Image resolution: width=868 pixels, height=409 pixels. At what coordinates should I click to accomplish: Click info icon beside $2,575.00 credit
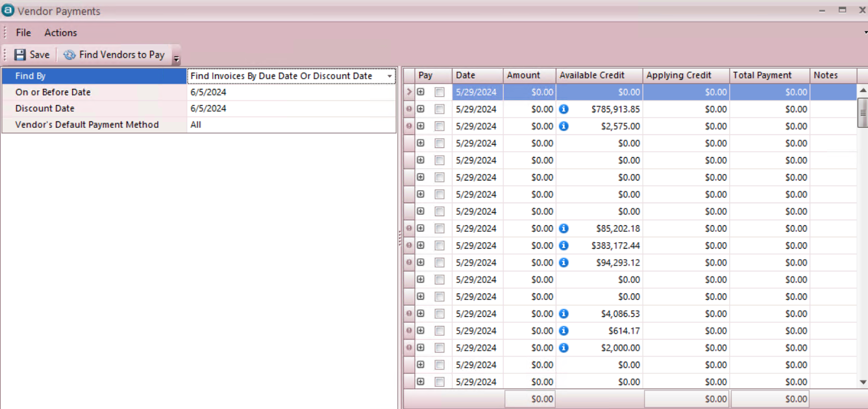coord(564,126)
